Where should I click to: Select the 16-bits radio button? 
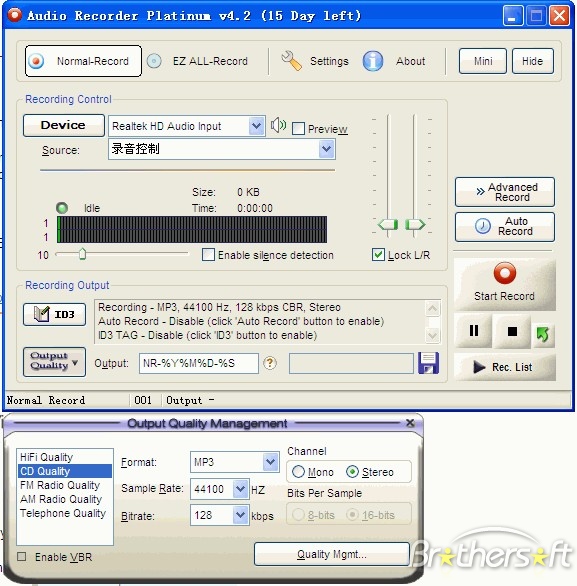[x=352, y=515]
